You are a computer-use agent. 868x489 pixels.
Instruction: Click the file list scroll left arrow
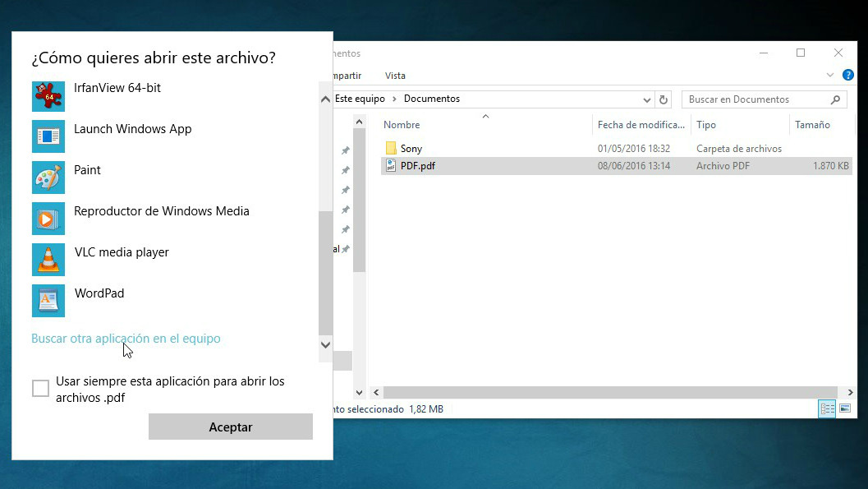(376, 393)
